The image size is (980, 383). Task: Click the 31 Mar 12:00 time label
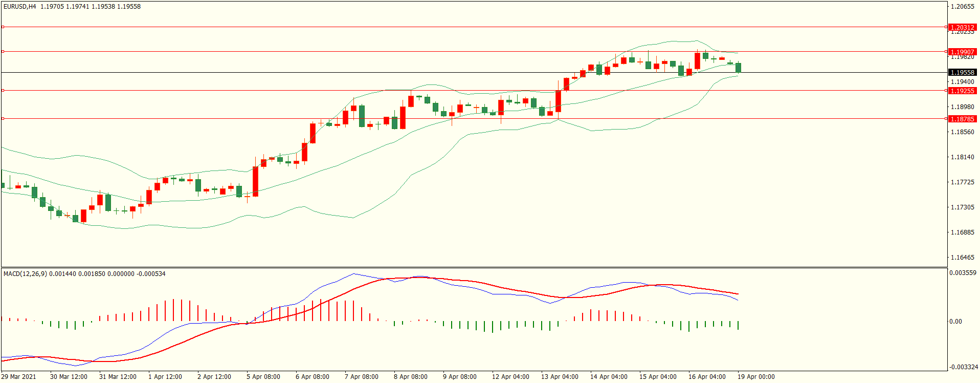coord(118,377)
